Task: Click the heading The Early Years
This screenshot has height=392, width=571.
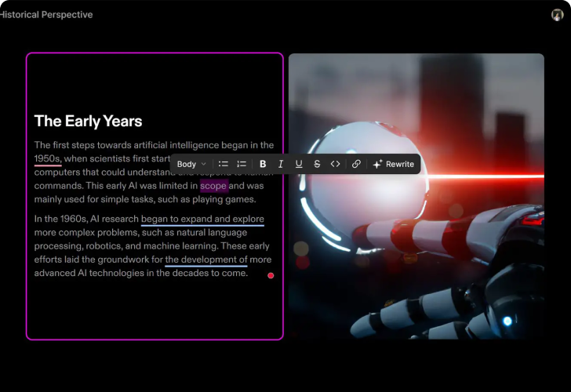Action: click(88, 121)
